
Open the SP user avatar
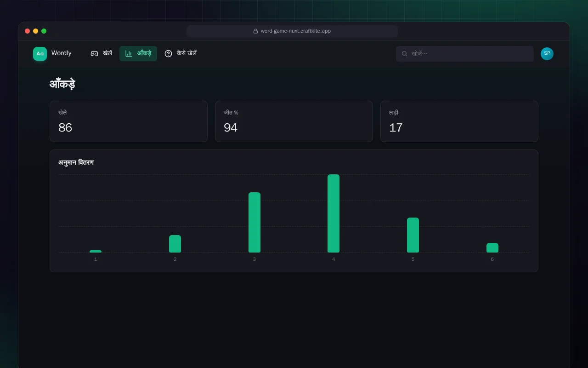[547, 54]
